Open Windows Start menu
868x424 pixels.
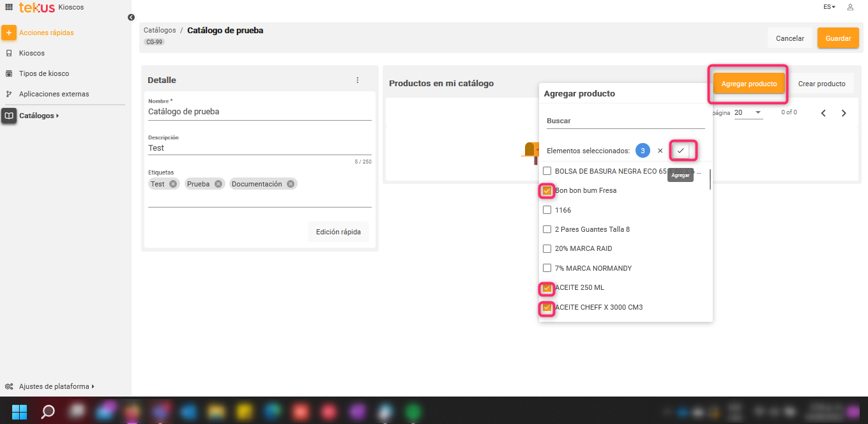tap(19, 411)
